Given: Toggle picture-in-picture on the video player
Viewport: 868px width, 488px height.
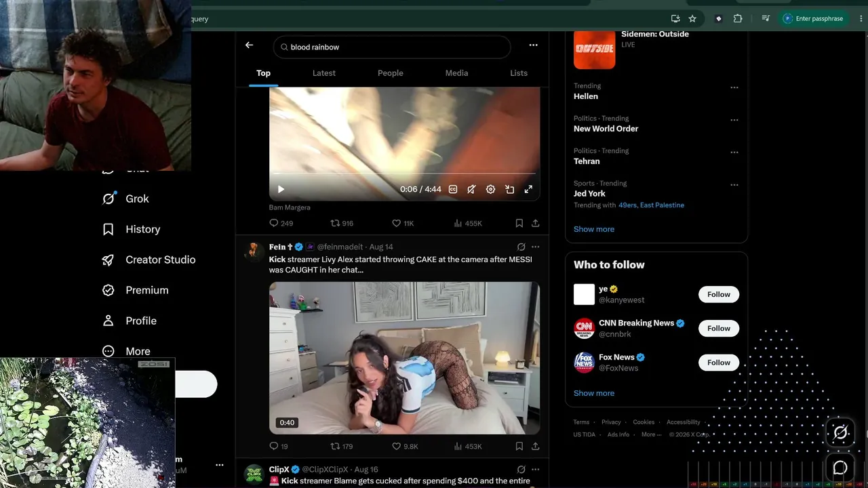Looking at the screenshot, I should 509,190.
